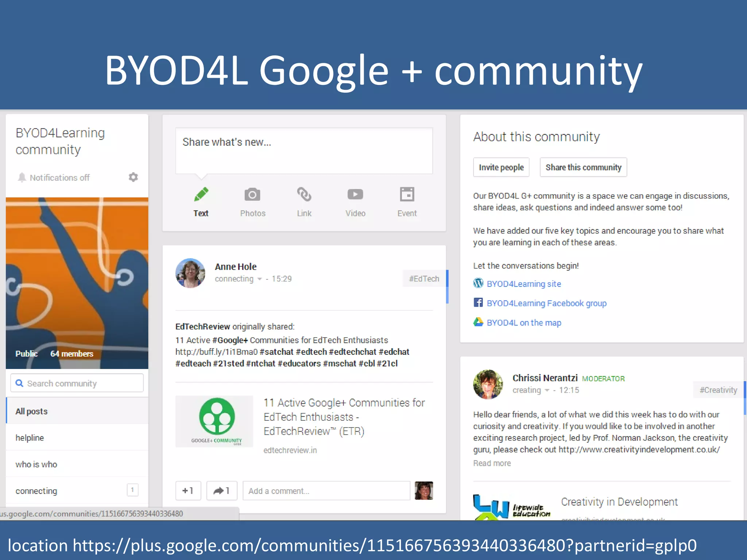
Task: Click the Link chain icon
Action: pos(304,194)
